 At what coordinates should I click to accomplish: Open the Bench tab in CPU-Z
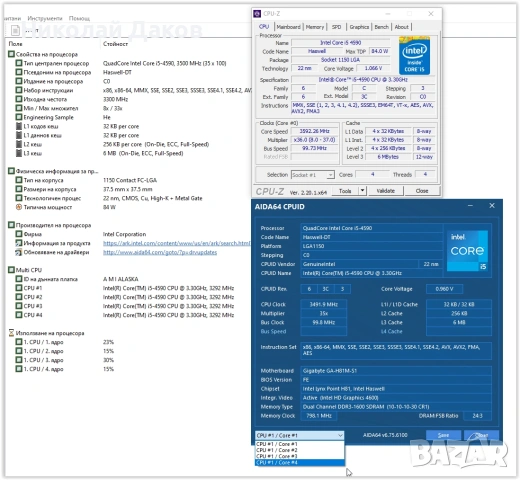[381, 27]
